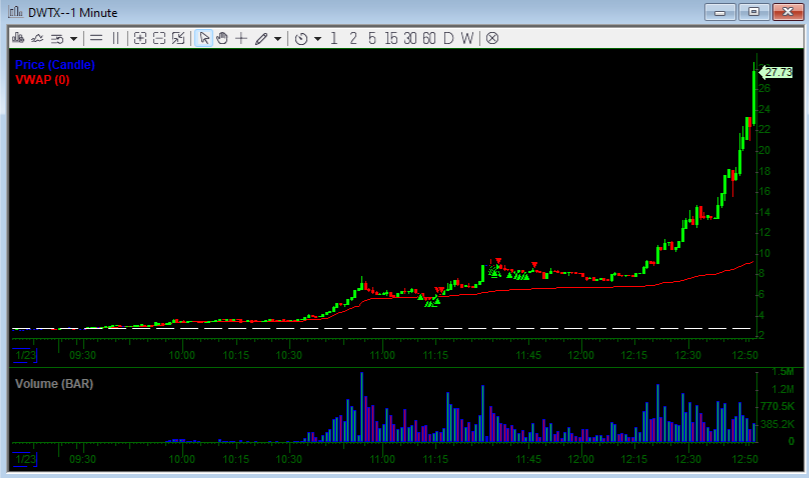Expand the dropdown next to settings icon
The height and width of the screenshot is (478, 809).
tap(74, 39)
